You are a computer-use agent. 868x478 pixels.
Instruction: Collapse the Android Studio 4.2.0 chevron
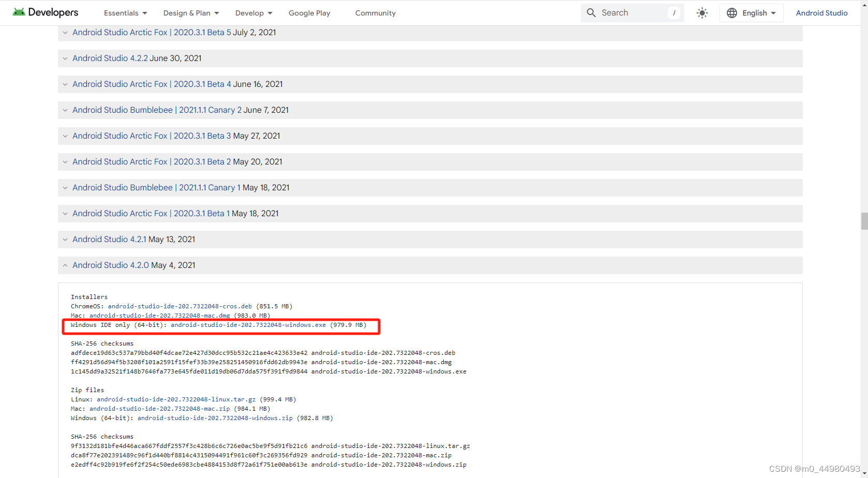pyautogui.click(x=65, y=265)
